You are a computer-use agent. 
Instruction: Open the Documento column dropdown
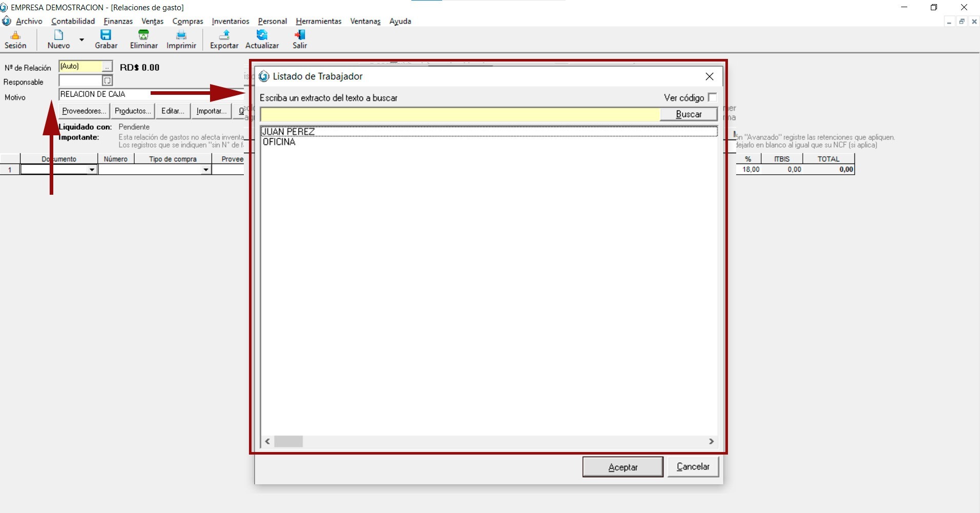(x=92, y=170)
